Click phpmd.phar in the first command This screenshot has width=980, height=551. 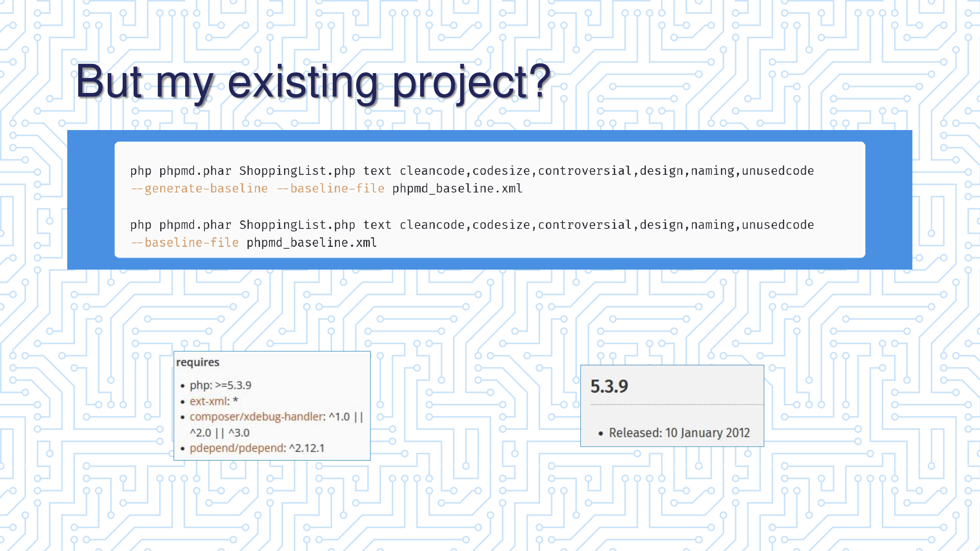click(195, 171)
